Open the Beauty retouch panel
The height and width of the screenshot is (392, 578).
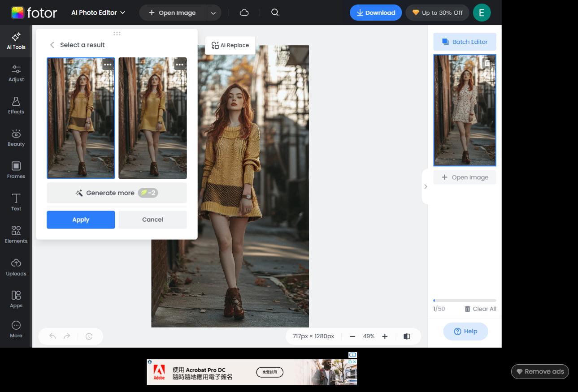[16, 138]
